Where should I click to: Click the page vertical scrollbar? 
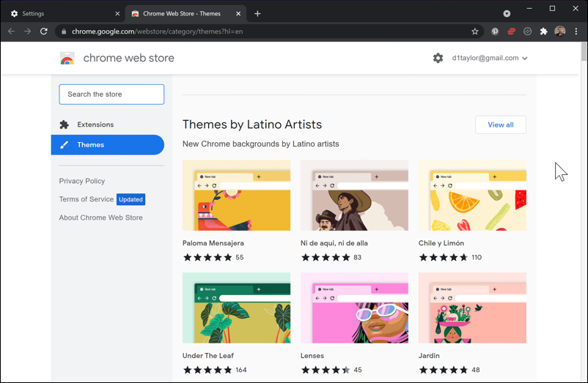[x=584, y=51]
